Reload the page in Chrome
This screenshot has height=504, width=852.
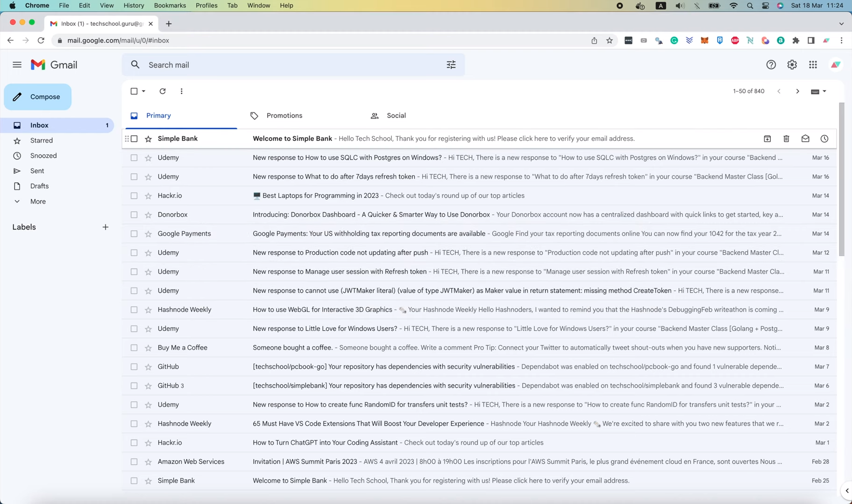click(41, 41)
